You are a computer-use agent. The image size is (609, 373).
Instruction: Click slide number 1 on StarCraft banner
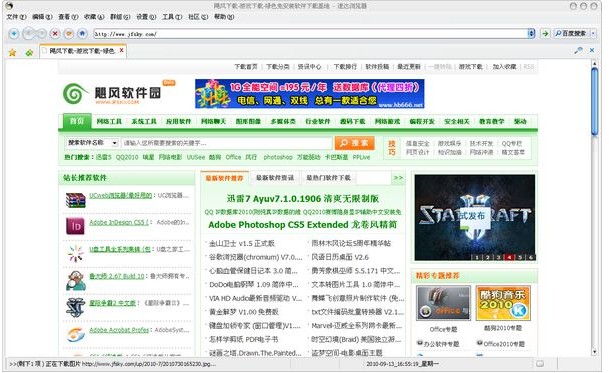[477, 257]
